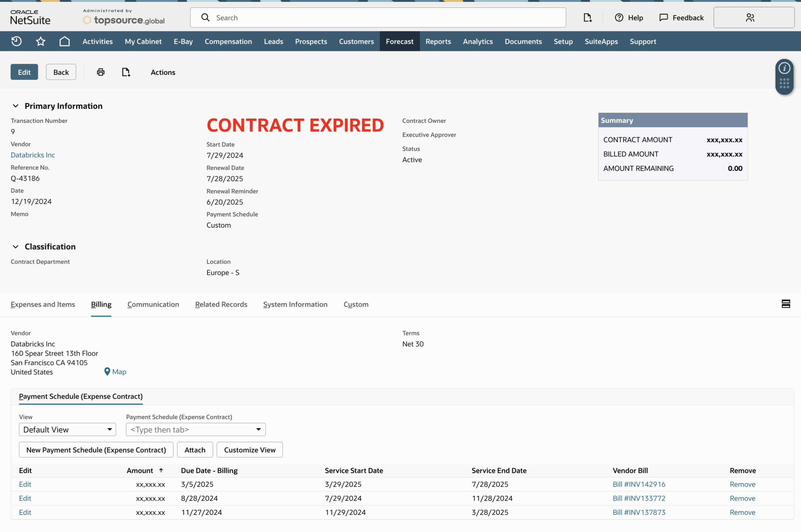
Task: Switch to Expenses and Items tab
Action: pyautogui.click(x=43, y=305)
